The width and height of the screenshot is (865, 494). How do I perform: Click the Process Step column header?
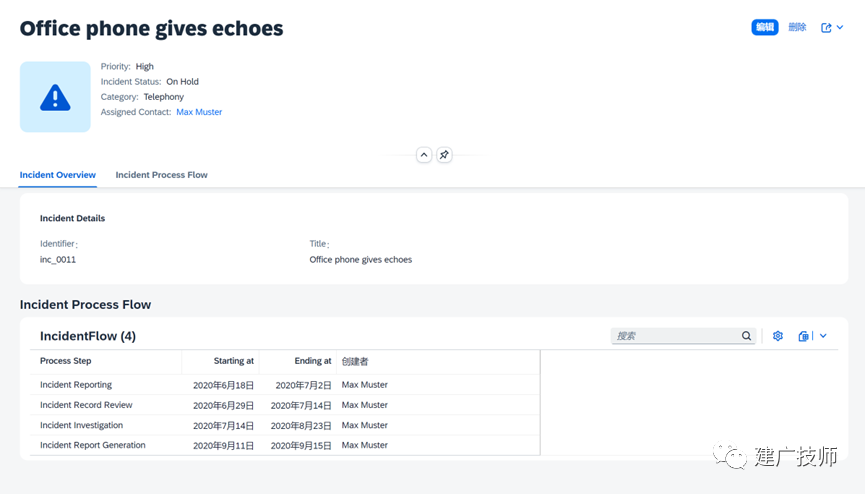[105, 362]
